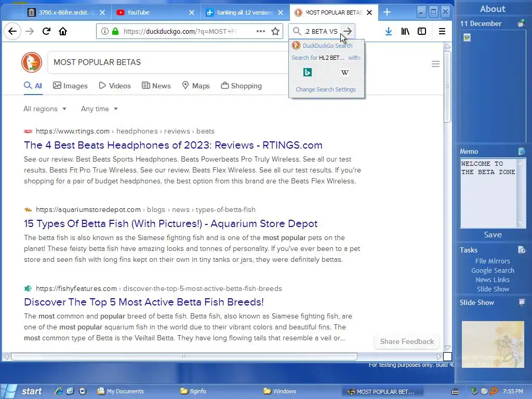
Task: Open a new browser tab
Action: [x=387, y=12]
